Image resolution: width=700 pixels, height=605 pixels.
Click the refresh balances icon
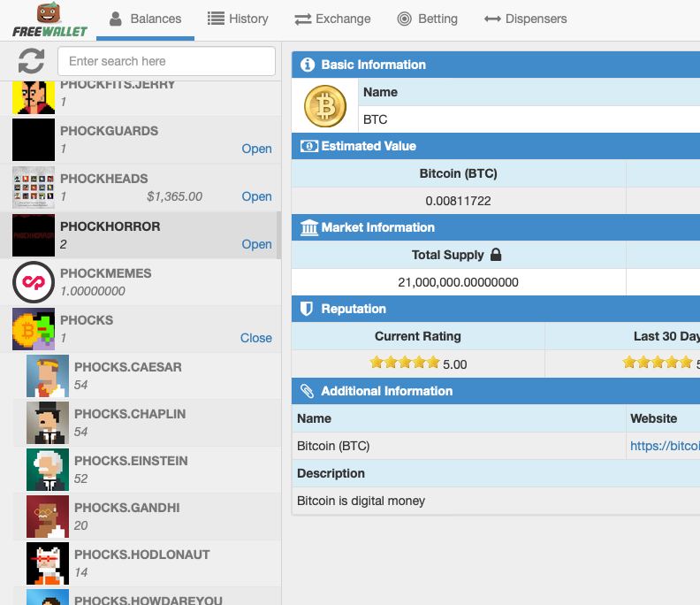click(31, 61)
